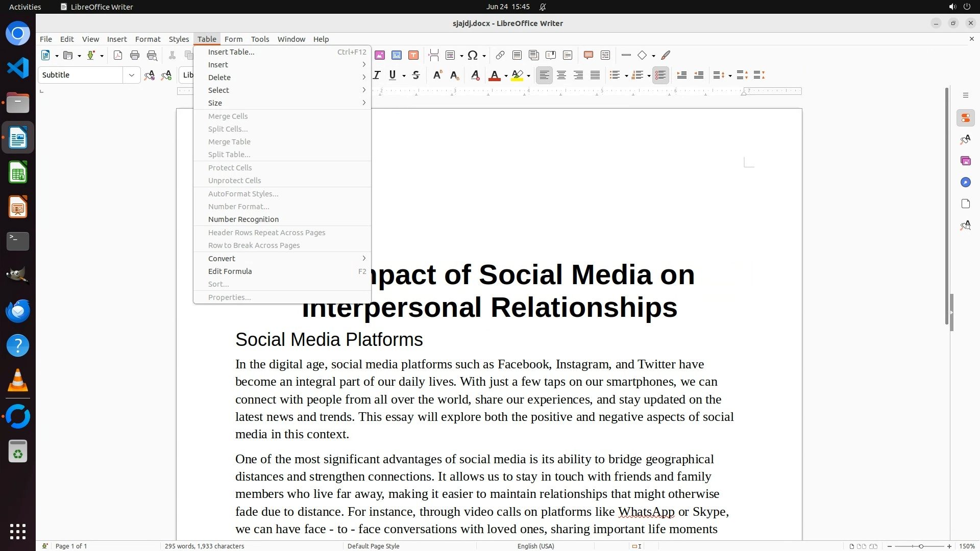Print the document with the printer icon
This screenshot has height=551, width=980.
tap(135, 55)
